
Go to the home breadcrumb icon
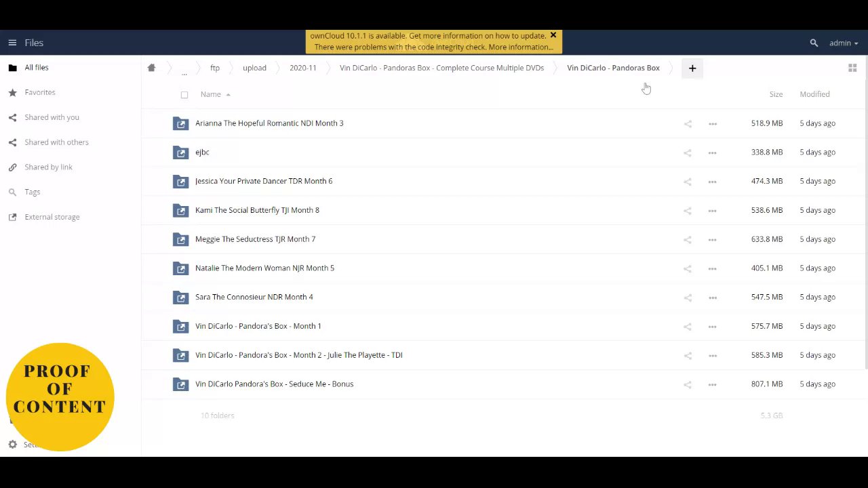[x=151, y=68]
